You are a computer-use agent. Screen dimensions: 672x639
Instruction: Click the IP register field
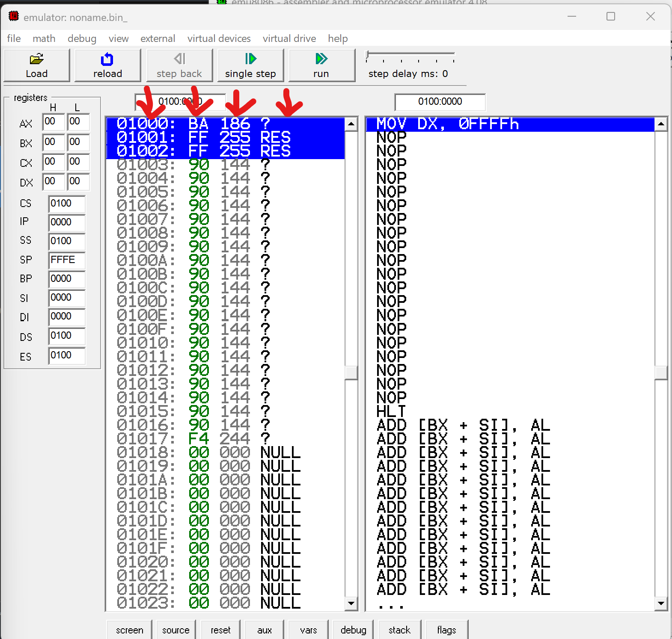(67, 222)
